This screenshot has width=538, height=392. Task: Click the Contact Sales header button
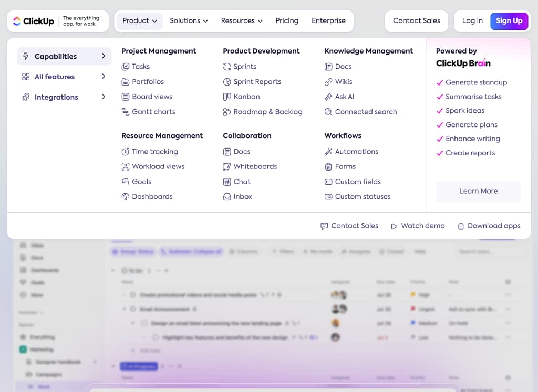point(417,21)
